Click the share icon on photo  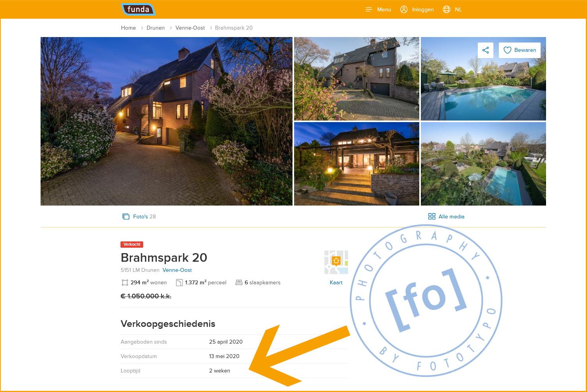(x=486, y=50)
